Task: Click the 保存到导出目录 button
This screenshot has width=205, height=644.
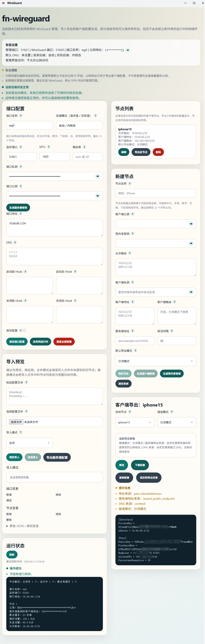Action: coord(149,477)
